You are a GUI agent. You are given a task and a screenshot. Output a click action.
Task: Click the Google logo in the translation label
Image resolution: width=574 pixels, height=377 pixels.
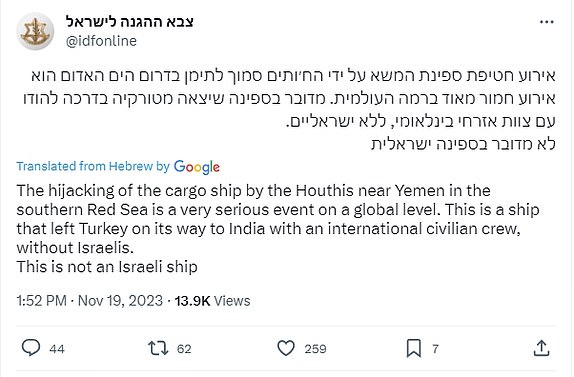(197, 167)
